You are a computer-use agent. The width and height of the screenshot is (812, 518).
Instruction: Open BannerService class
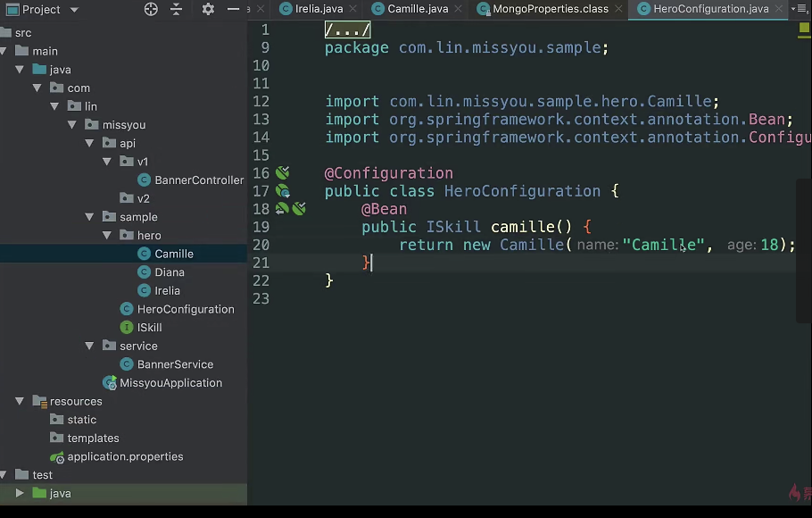click(x=175, y=364)
